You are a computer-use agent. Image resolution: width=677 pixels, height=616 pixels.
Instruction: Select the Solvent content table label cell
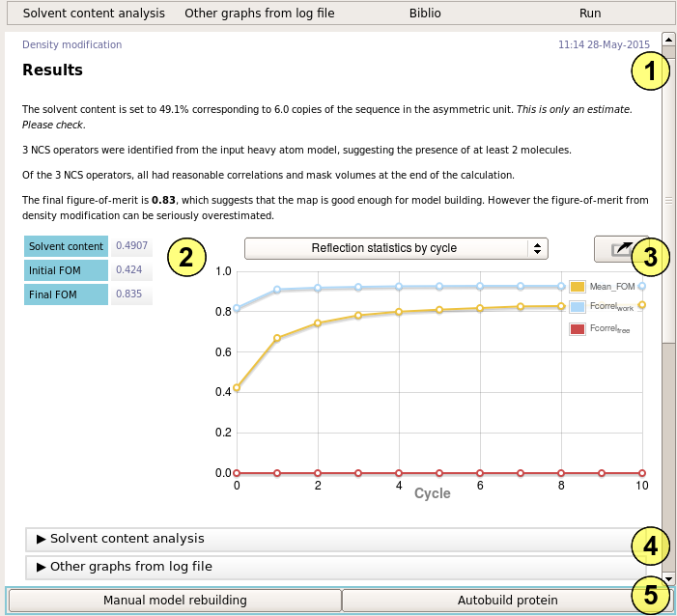(66, 246)
